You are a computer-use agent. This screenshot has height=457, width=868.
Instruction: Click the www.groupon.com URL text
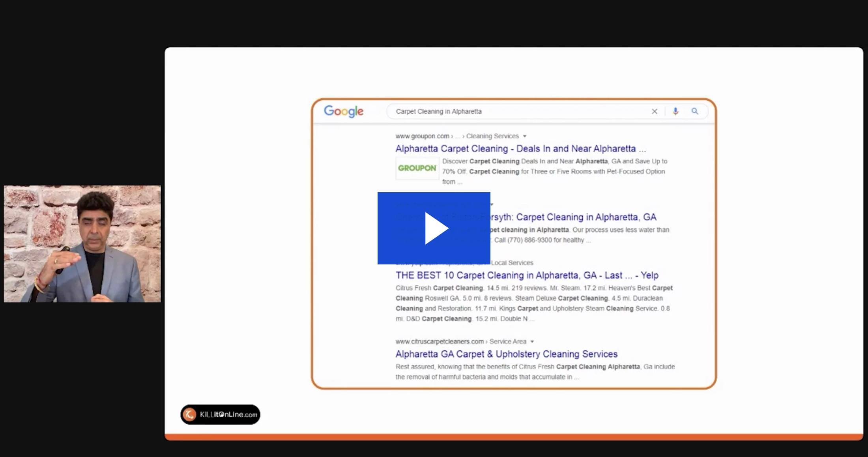point(422,136)
